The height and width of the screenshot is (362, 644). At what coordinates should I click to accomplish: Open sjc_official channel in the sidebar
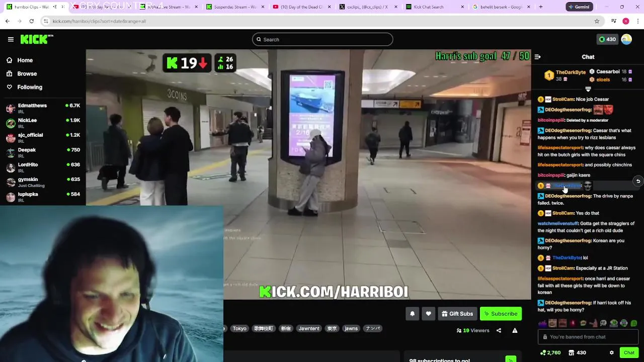click(x=43, y=137)
